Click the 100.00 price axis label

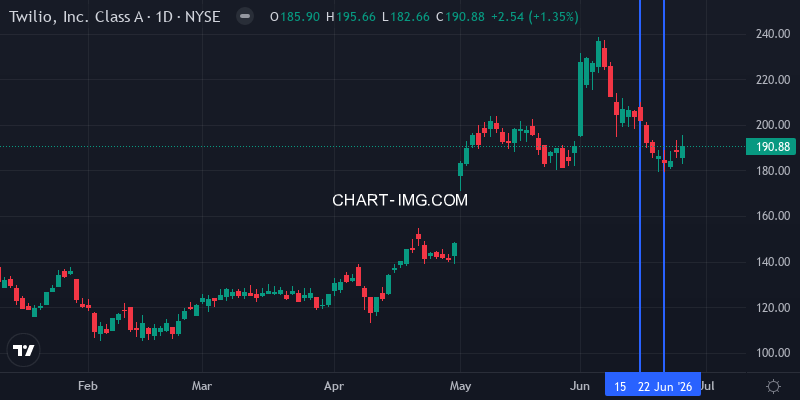coord(773,353)
